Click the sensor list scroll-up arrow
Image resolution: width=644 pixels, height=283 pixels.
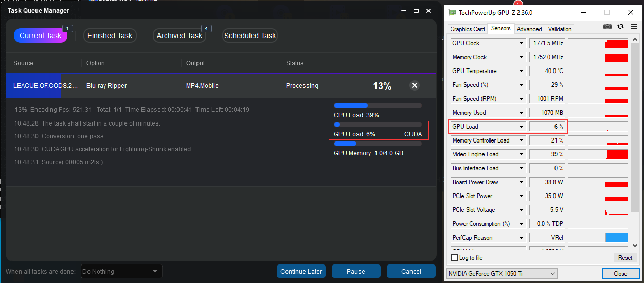[x=635, y=40]
